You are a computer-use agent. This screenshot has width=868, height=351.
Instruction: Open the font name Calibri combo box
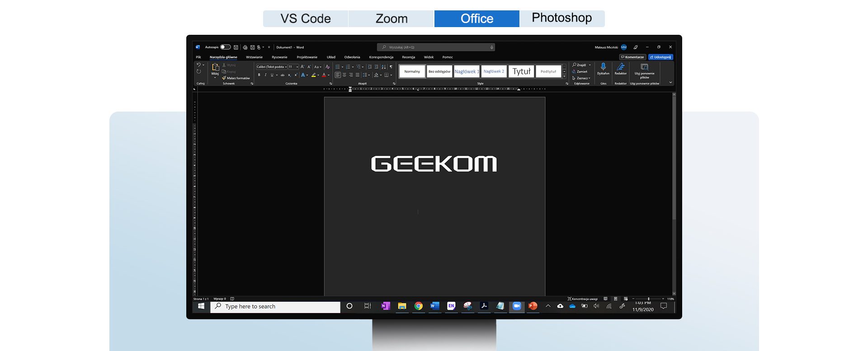click(272, 67)
